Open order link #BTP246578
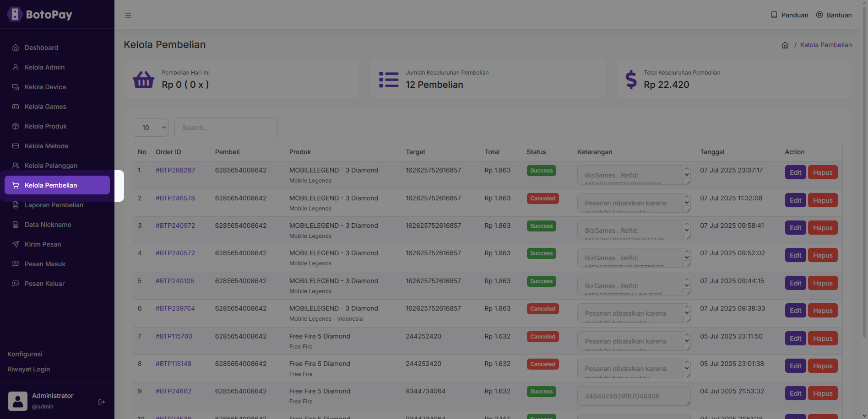Image resolution: width=868 pixels, height=419 pixels. pos(175,198)
